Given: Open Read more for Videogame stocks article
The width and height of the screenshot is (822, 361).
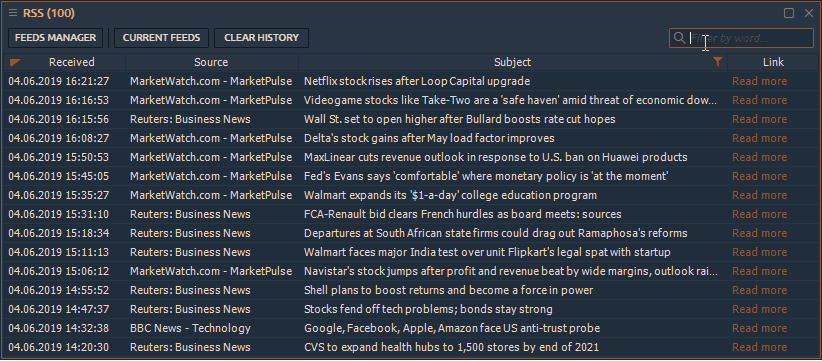Looking at the screenshot, I should pyautogui.click(x=760, y=100).
